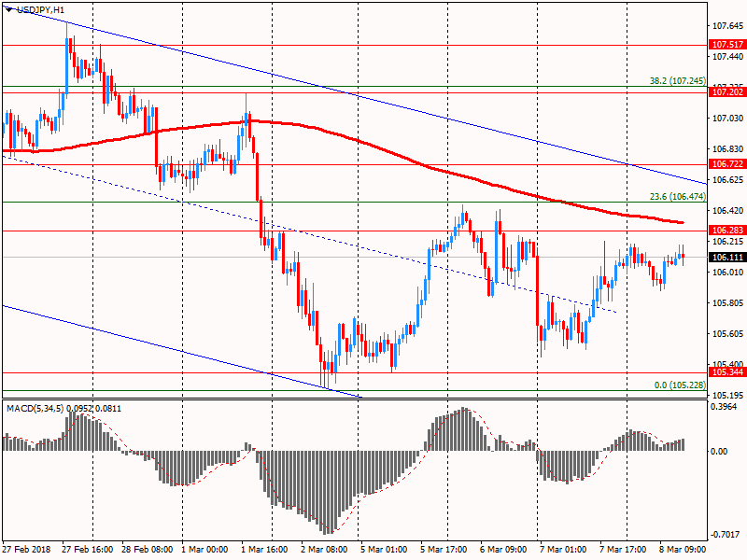The image size is (747, 560).
Task: Click the MACD scale value 0.3964
Action: pos(723,407)
